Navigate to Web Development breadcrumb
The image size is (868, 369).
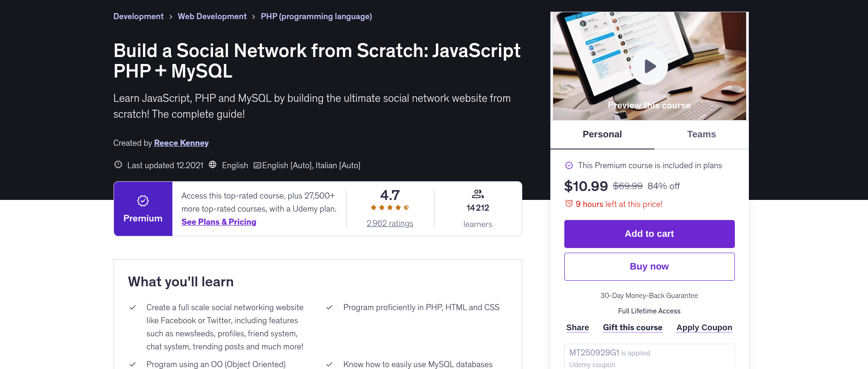tap(212, 16)
